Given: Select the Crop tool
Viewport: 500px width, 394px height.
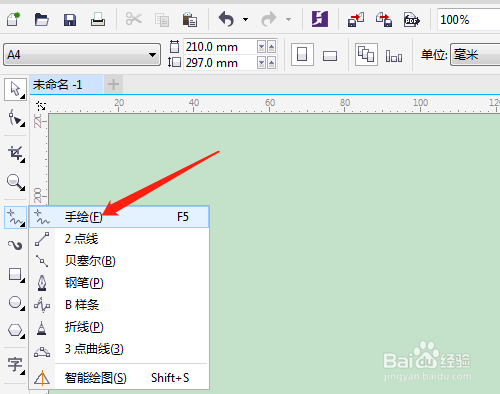Looking at the screenshot, I should pos(15,154).
